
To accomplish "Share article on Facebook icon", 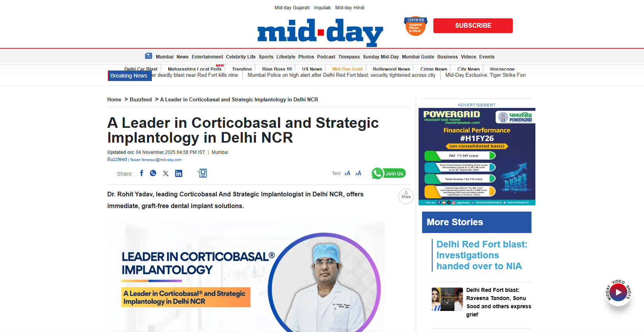I will (141, 173).
